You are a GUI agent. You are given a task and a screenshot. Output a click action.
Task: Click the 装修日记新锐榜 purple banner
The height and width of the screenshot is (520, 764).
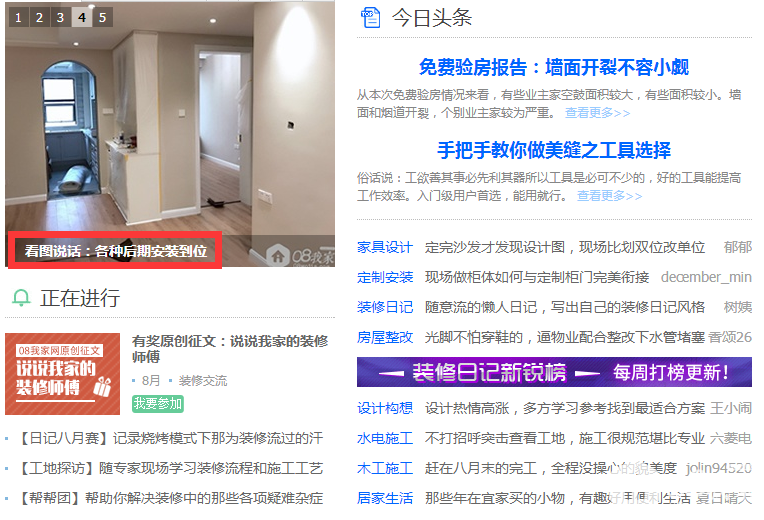click(554, 372)
